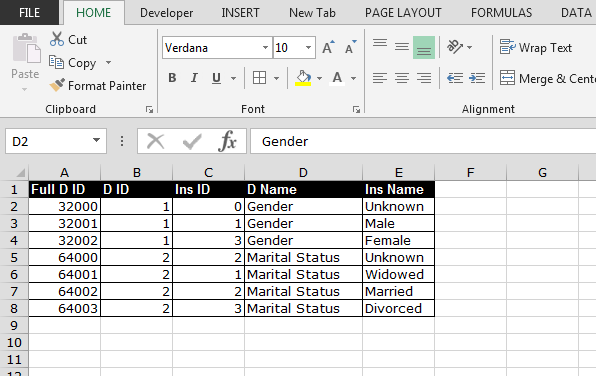Align text right

click(424, 78)
